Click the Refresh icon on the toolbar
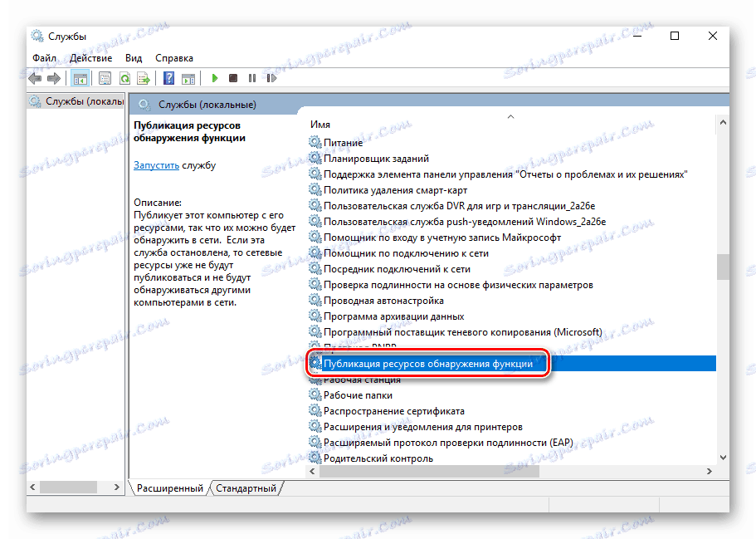The height and width of the screenshot is (539, 756). tap(124, 77)
